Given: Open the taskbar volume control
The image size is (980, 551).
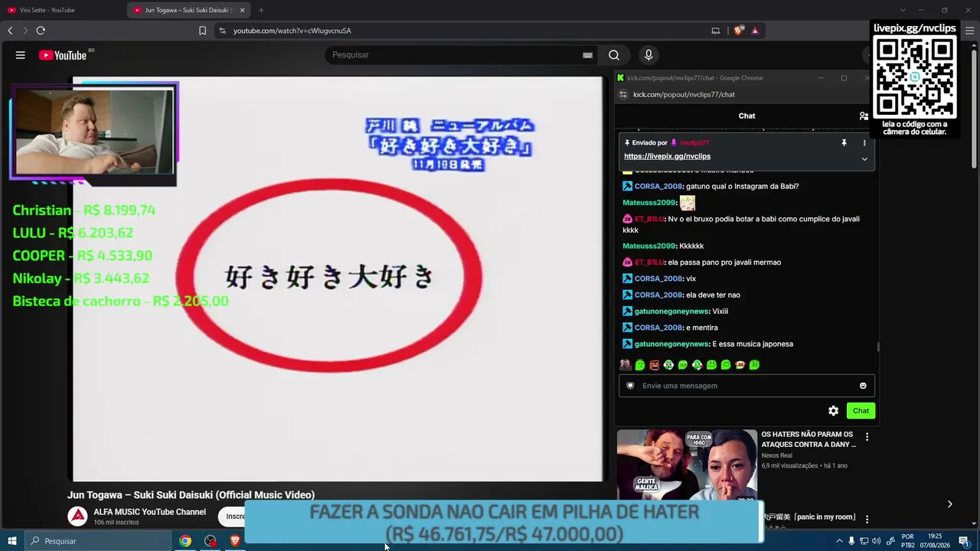Looking at the screenshot, I should click(876, 541).
